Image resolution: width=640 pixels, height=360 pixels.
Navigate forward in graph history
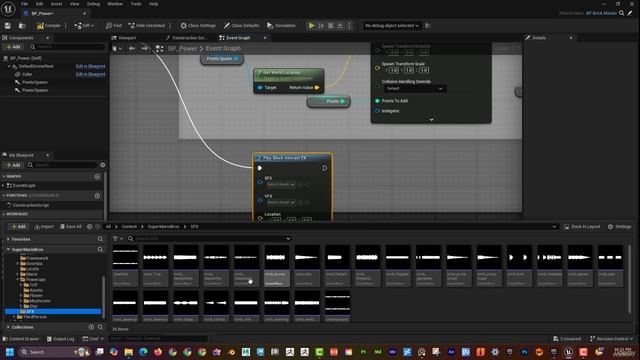pos(144,49)
